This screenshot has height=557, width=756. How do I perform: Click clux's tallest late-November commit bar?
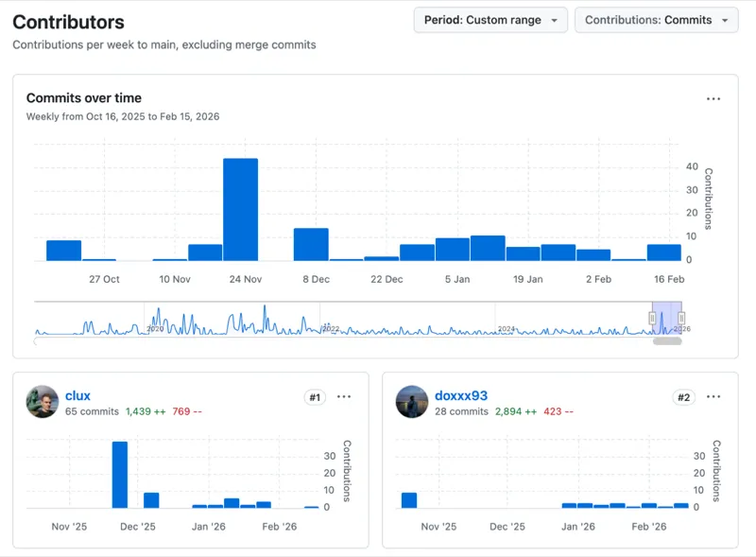[119, 475]
